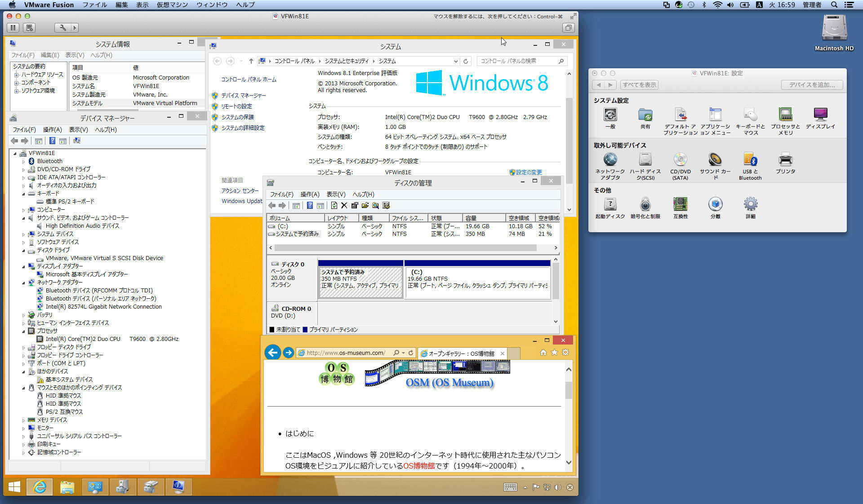Collapse the disk drives node
The height and width of the screenshot is (504, 863).
(x=23, y=250)
